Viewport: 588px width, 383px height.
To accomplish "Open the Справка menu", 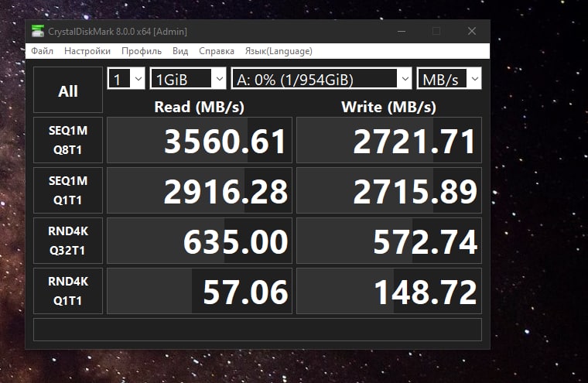I will [x=217, y=51].
